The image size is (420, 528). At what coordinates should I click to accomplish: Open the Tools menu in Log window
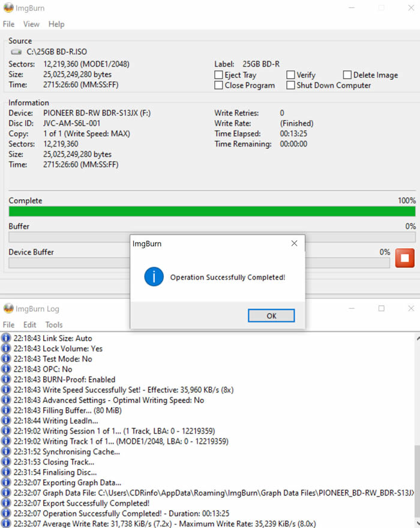click(x=54, y=324)
